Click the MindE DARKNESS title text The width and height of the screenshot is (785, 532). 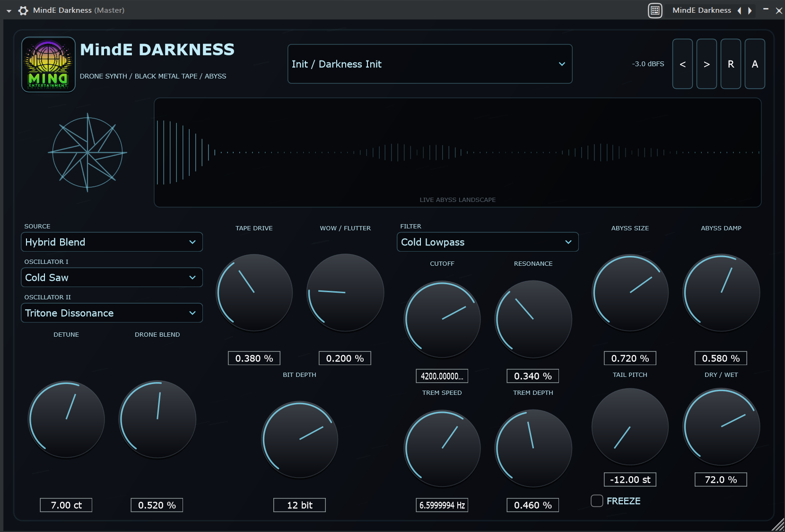pyautogui.click(x=157, y=50)
